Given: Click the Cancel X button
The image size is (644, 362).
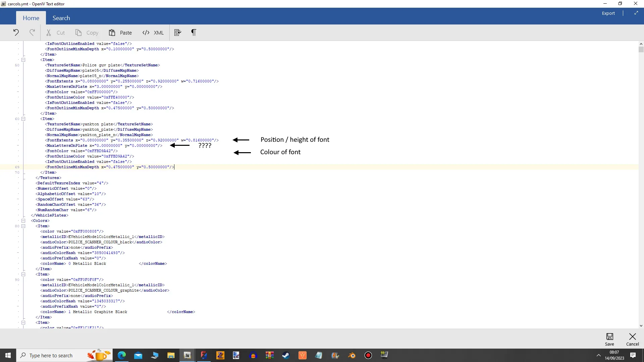Looking at the screenshot, I should pyautogui.click(x=632, y=339).
